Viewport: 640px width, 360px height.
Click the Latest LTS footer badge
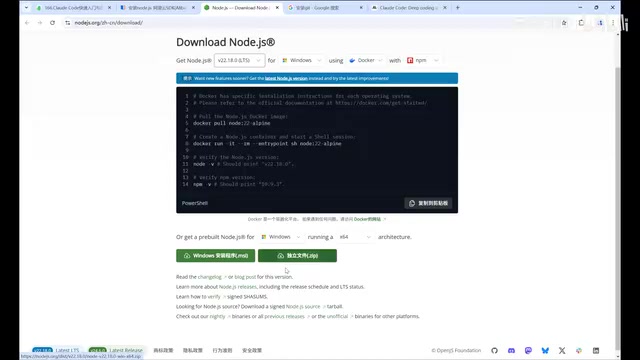(56, 350)
